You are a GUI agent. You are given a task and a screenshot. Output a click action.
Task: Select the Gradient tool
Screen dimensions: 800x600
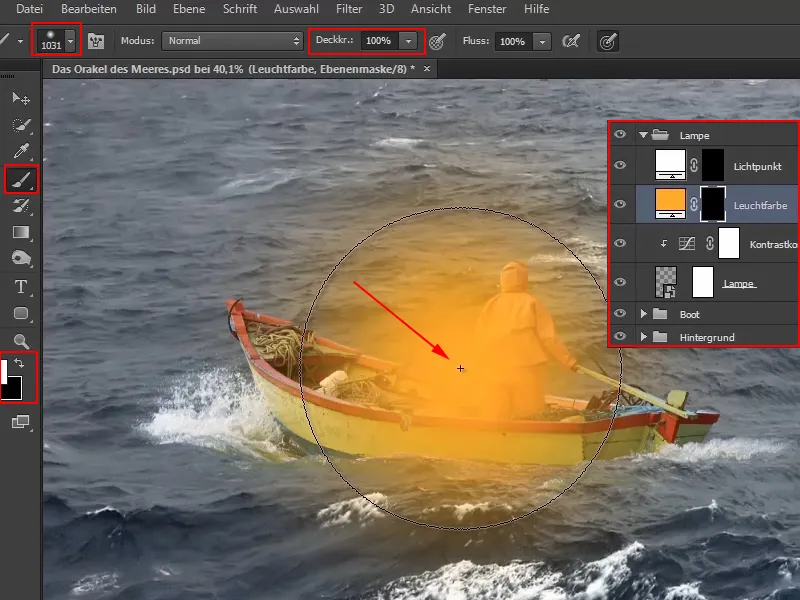click(21, 232)
